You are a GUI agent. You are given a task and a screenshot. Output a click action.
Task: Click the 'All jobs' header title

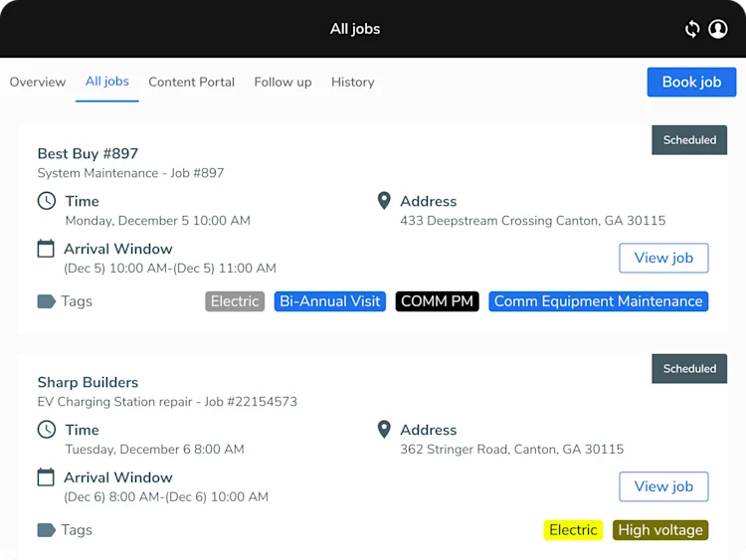(x=355, y=29)
